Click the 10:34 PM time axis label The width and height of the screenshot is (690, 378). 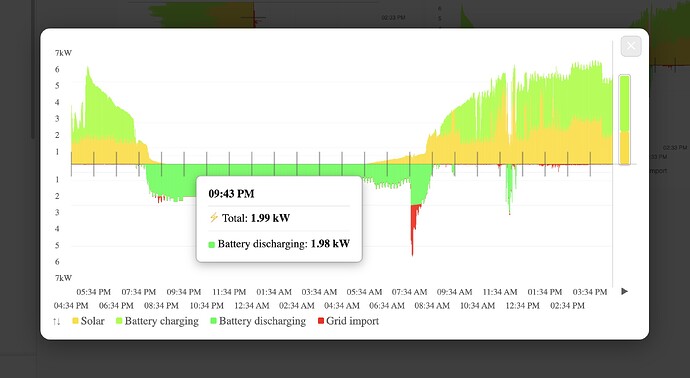207,305
